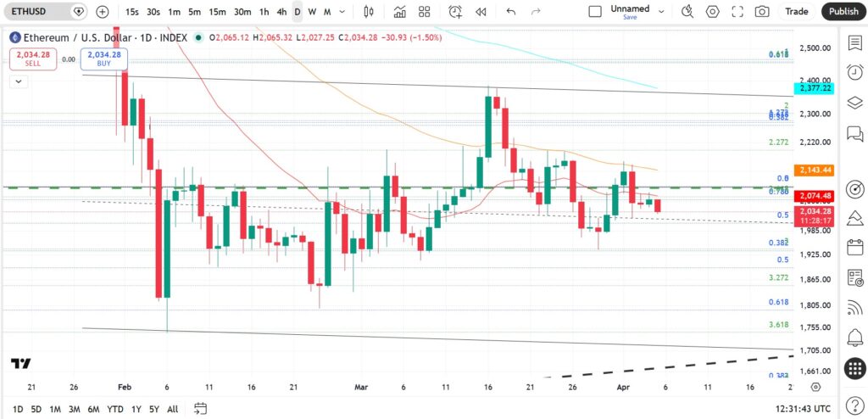Image resolution: width=868 pixels, height=419 pixels.
Task: Open the Unnamed layout dropdown arrow
Action: pyautogui.click(x=661, y=11)
